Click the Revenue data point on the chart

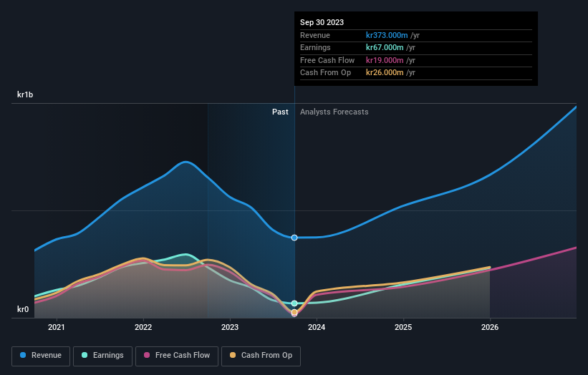click(x=294, y=238)
